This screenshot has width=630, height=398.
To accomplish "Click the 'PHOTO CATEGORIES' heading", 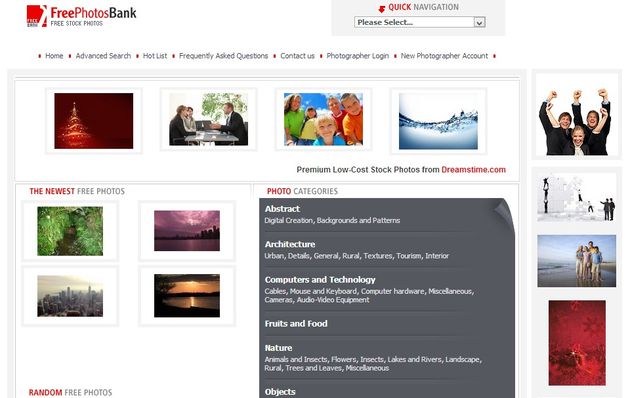I will pyautogui.click(x=302, y=191).
